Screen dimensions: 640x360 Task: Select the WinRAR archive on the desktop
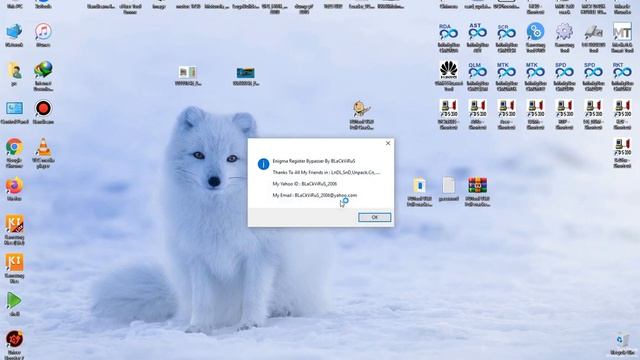478,192
